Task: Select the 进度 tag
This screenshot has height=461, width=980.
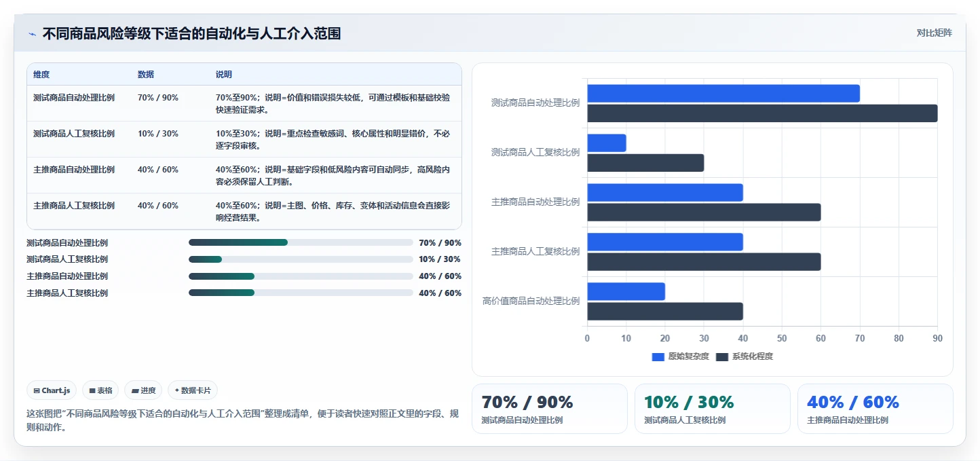Action: pos(143,390)
